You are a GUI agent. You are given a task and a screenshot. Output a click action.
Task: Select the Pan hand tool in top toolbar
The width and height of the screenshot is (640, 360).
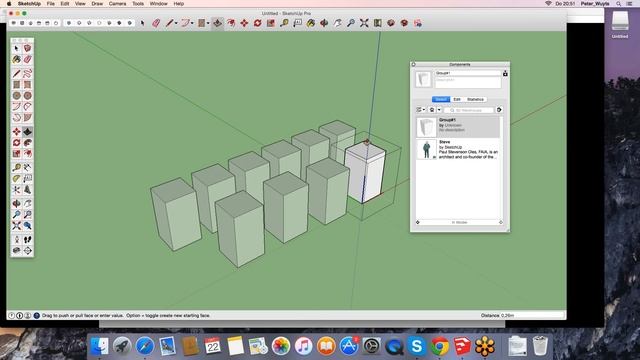pyautogui.click(x=338, y=23)
